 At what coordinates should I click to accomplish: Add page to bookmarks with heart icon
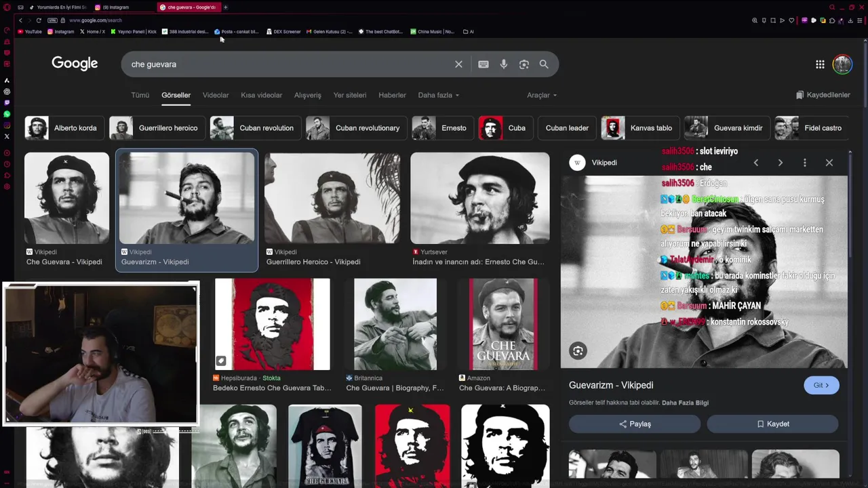[791, 20]
